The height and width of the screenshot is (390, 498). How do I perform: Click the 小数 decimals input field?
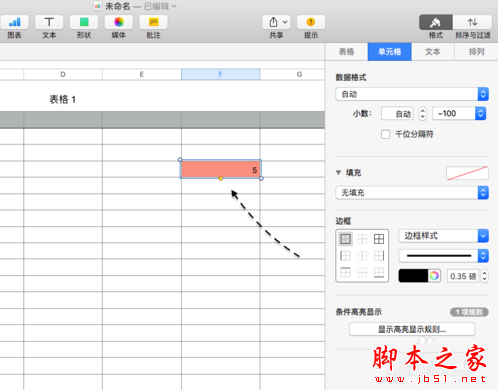click(397, 113)
